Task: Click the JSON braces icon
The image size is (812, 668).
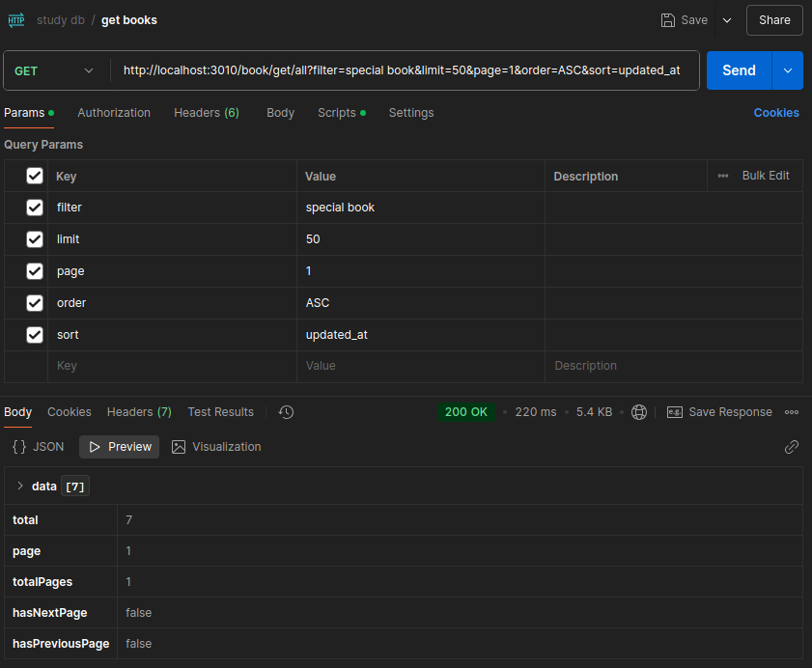Action: [x=19, y=447]
